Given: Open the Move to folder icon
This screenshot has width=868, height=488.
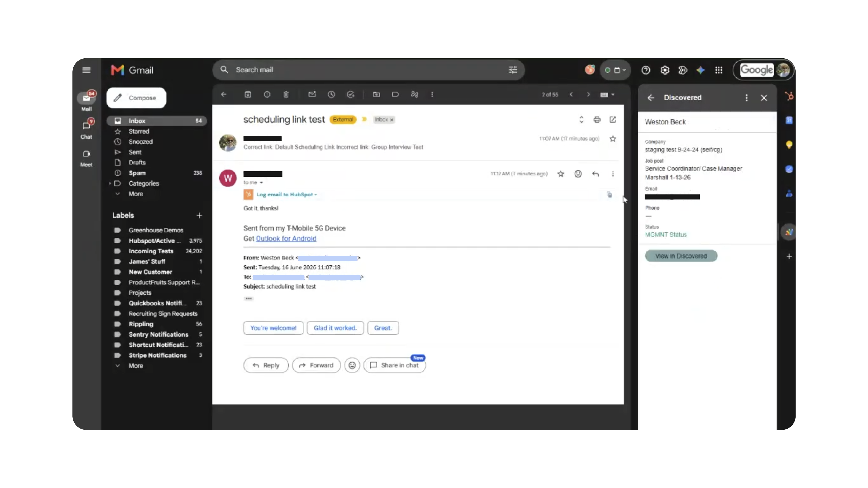Looking at the screenshot, I should pos(376,95).
